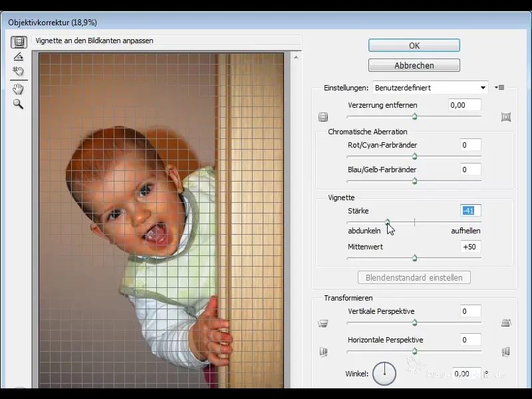
Task: Click the Verzerrung entfernen slider handle
Action: pyautogui.click(x=414, y=117)
